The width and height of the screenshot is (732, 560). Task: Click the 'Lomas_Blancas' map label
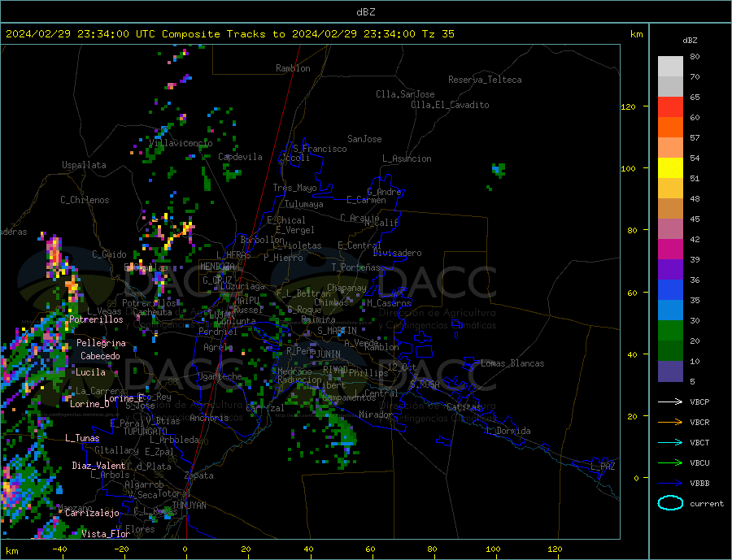(512, 363)
